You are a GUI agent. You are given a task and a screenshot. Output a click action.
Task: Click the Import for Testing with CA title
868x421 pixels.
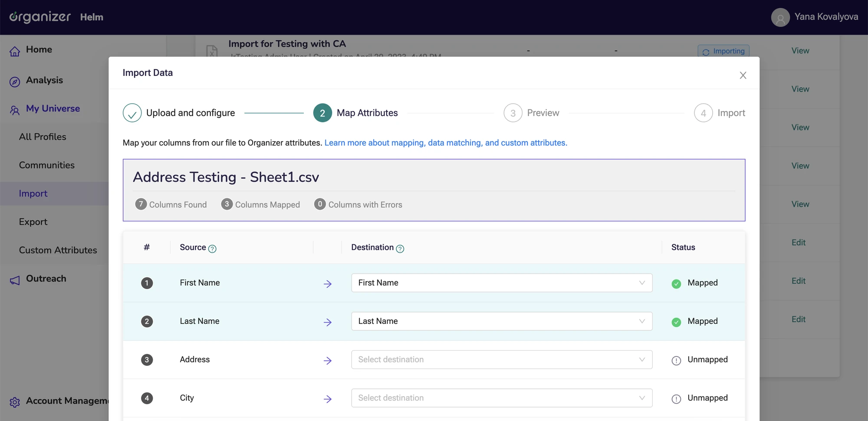point(287,44)
